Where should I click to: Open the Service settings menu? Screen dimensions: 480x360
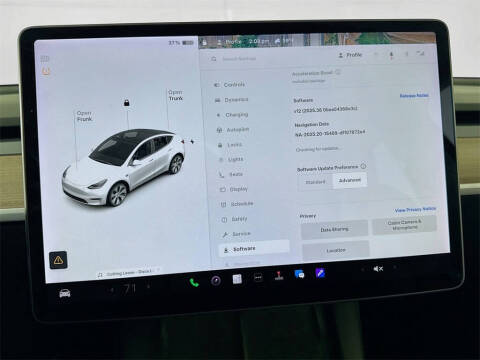(x=237, y=234)
